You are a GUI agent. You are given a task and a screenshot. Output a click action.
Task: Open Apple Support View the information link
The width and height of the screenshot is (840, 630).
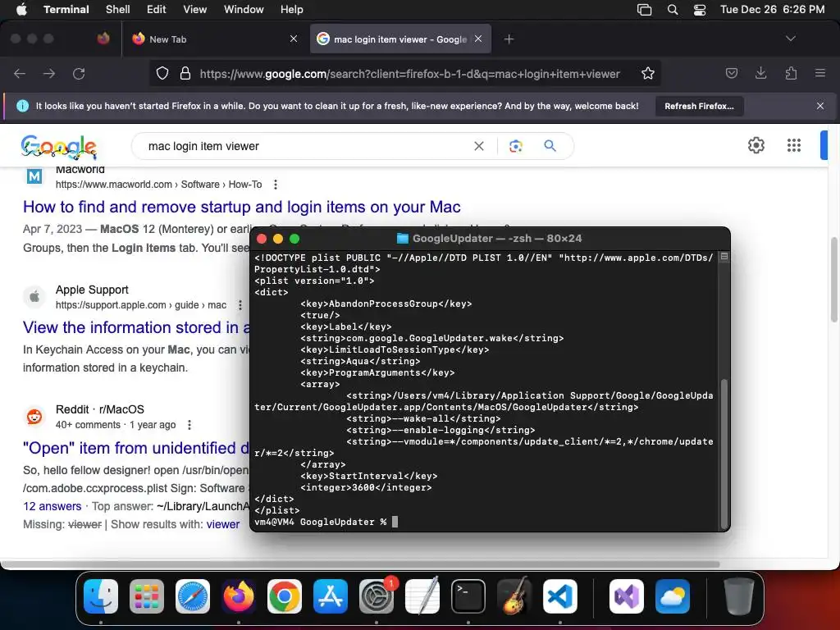(x=137, y=327)
